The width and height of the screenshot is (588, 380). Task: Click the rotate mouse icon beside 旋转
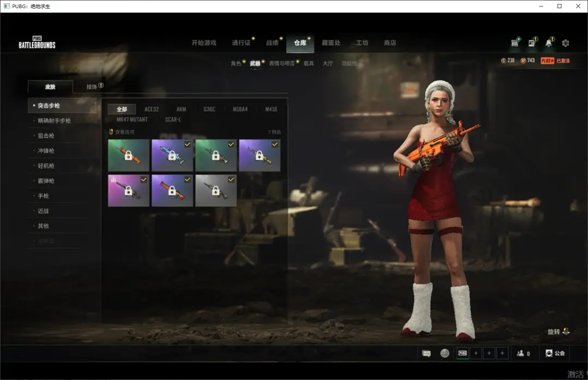click(x=566, y=332)
